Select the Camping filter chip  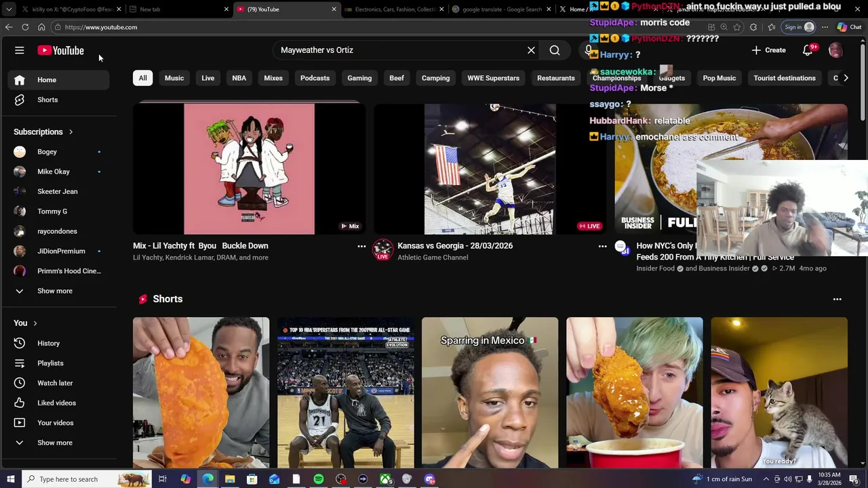435,78
